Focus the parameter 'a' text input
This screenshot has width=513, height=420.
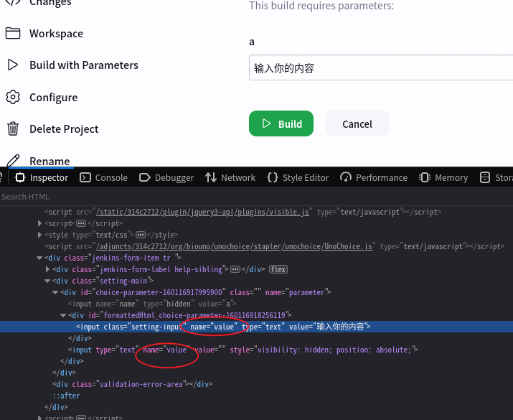click(x=381, y=67)
